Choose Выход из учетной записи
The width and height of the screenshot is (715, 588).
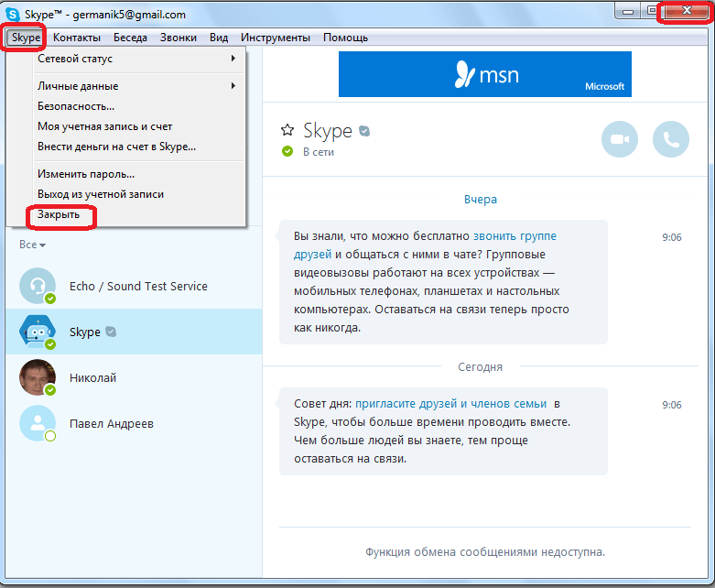138,194
